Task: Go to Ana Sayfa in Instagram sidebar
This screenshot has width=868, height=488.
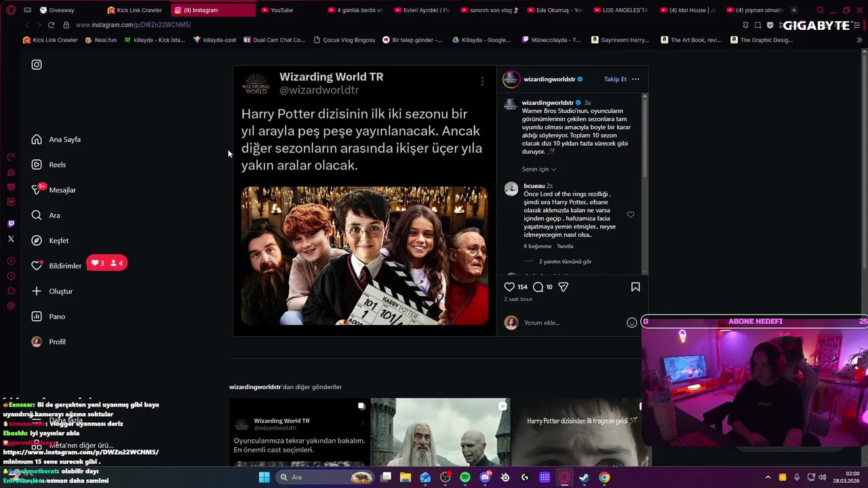Action: (56, 139)
